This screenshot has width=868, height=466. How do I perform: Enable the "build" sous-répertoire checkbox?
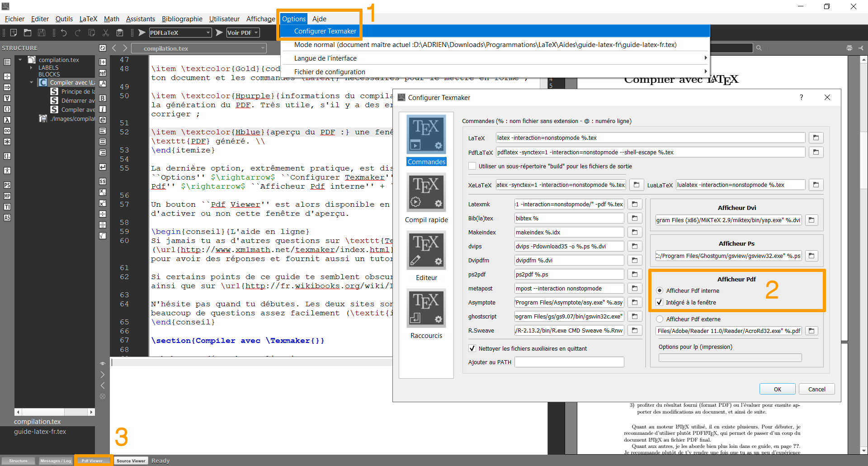click(x=472, y=166)
